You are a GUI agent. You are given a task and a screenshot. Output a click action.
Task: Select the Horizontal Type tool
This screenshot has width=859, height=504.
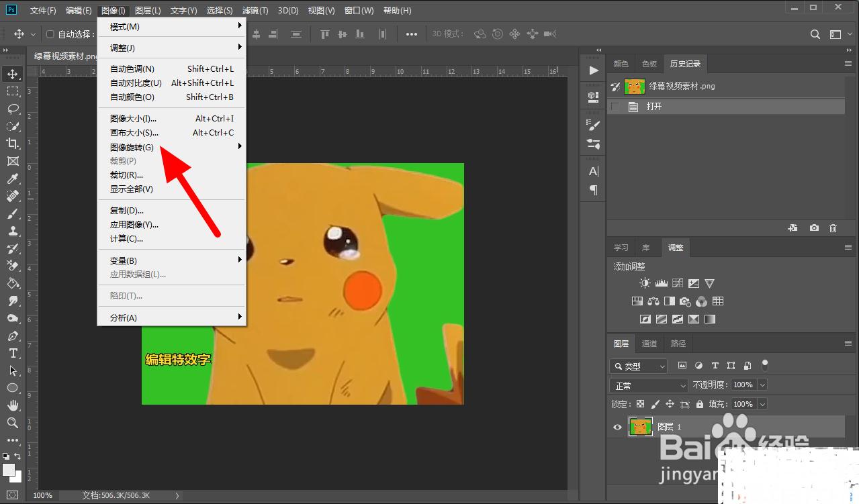click(13, 353)
